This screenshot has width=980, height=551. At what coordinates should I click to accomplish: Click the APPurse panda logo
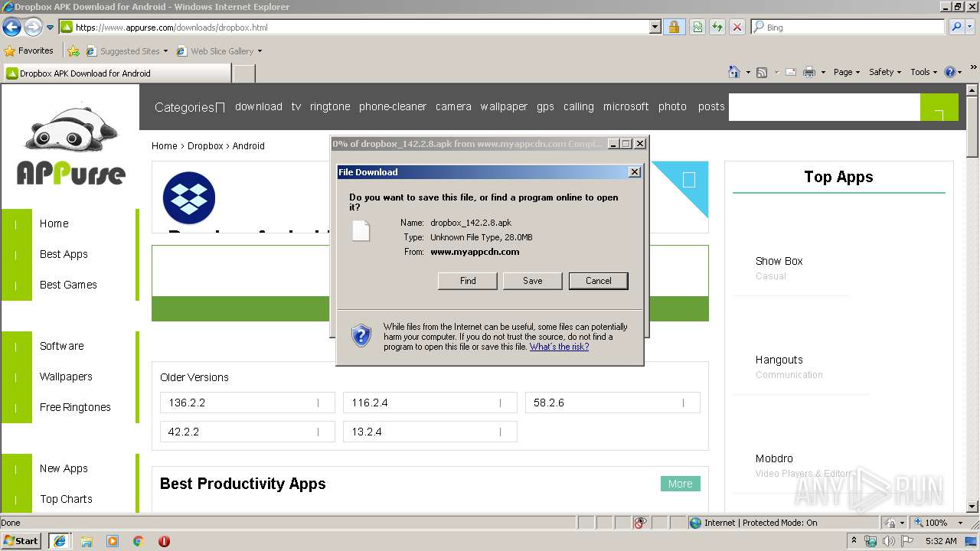pyautogui.click(x=70, y=145)
